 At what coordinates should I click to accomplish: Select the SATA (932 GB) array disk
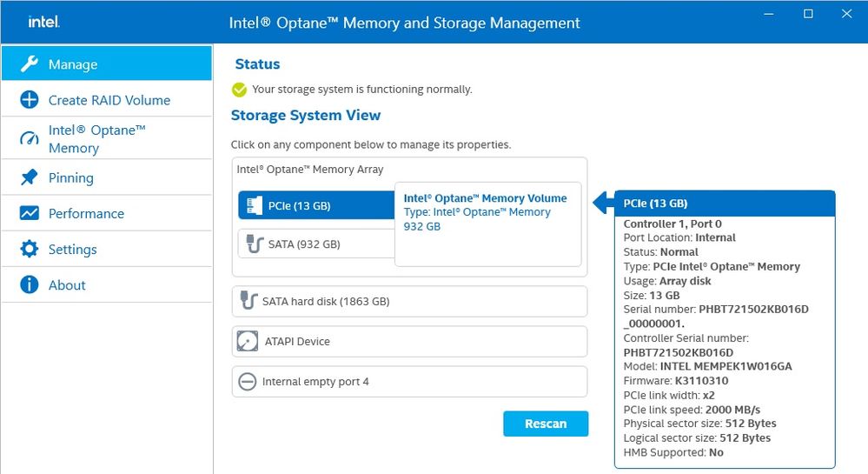coord(316,244)
